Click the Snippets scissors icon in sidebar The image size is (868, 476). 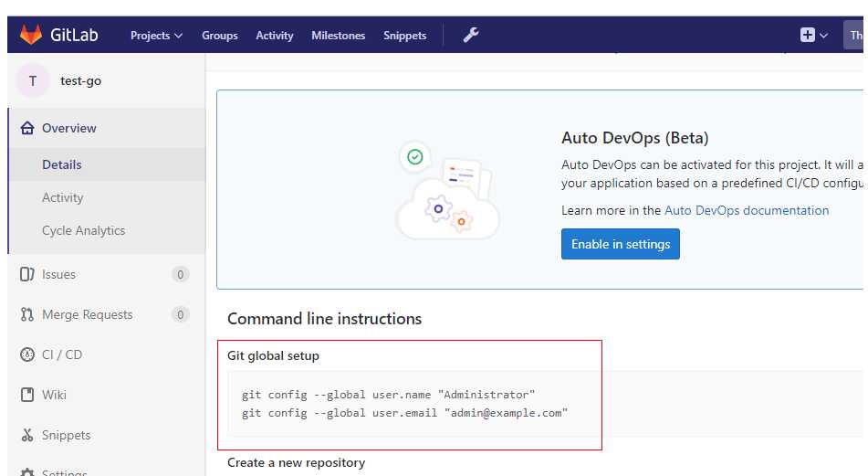(x=27, y=435)
